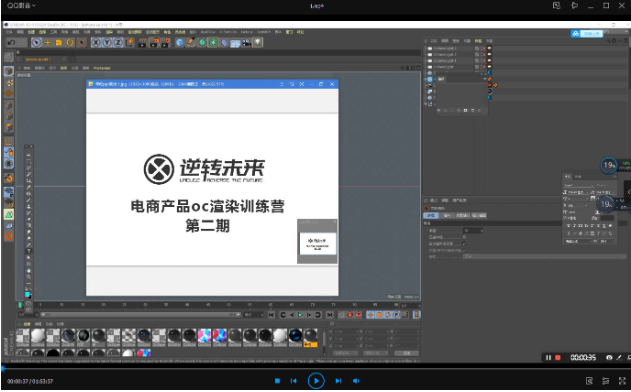
Task: Skip to the previous video
Action: point(293,381)
